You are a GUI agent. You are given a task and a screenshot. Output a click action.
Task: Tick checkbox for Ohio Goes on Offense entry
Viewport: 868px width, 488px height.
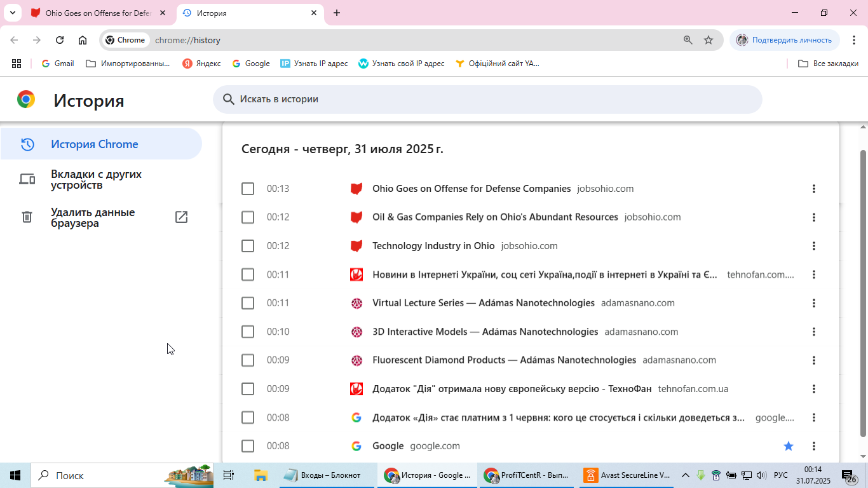point(248,189)
